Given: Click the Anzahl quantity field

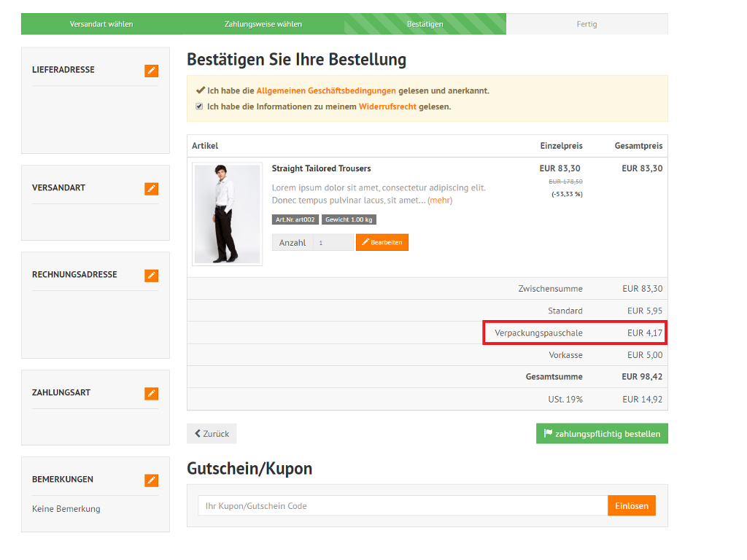Looking at the screenshot, I should (333, 243).
